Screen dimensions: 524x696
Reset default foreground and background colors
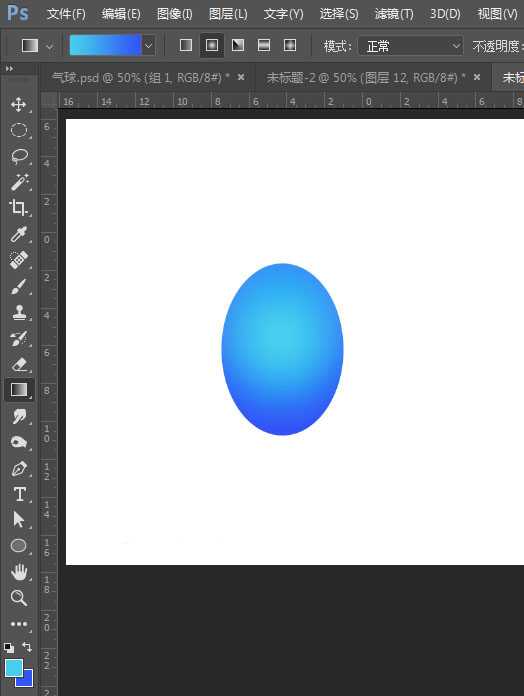8,647
